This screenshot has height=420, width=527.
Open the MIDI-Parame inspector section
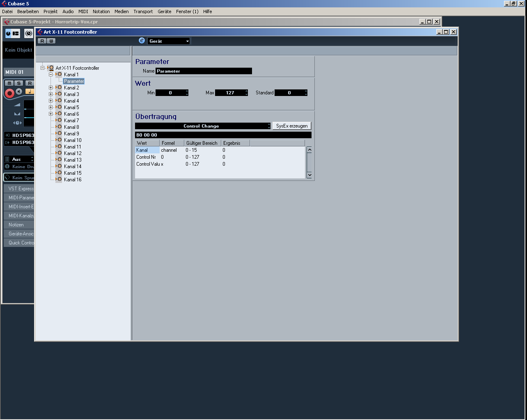pyautogui.click(x=19, y=198)
